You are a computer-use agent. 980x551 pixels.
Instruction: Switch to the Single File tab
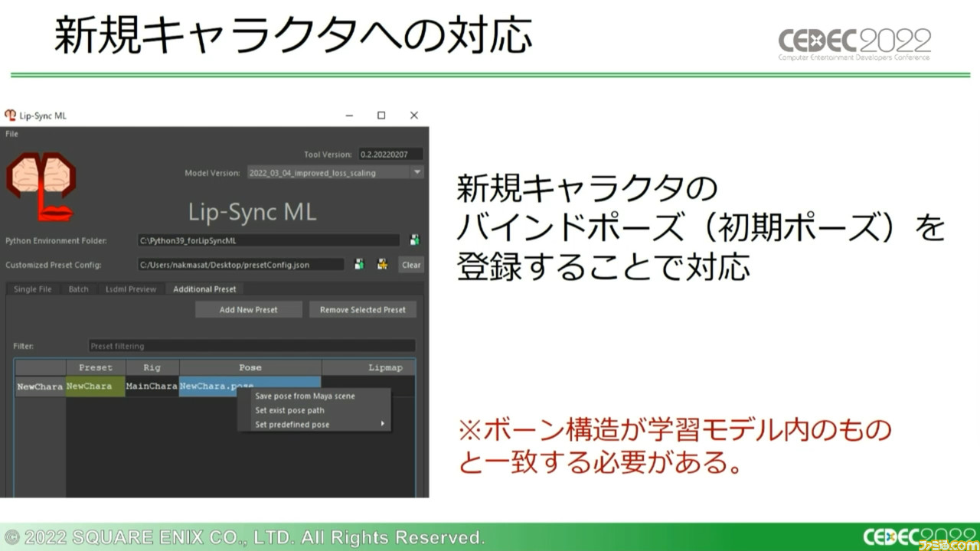[x=33, y=289]
